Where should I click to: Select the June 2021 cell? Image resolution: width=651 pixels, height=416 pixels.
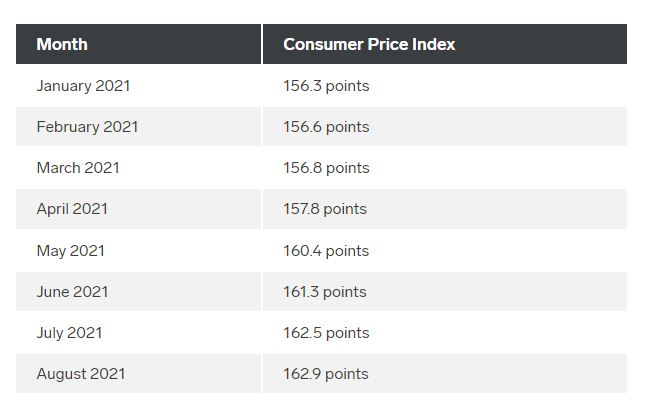coord(138,291)
